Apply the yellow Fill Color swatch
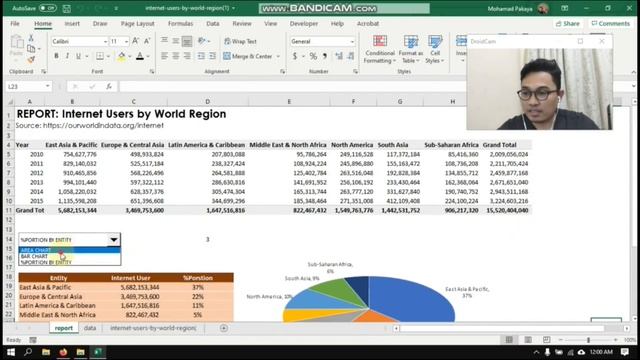 click(121, 56)
